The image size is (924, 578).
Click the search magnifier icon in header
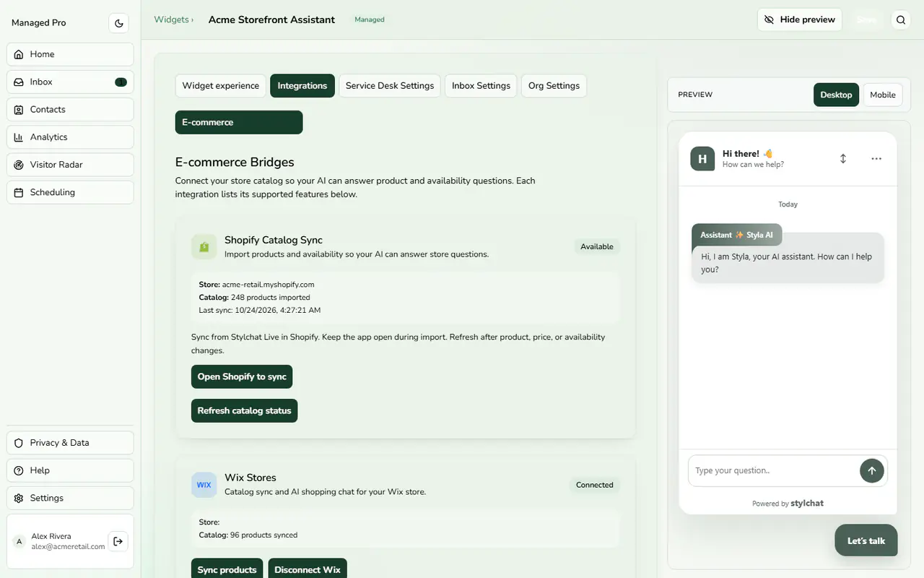point(901,20)
